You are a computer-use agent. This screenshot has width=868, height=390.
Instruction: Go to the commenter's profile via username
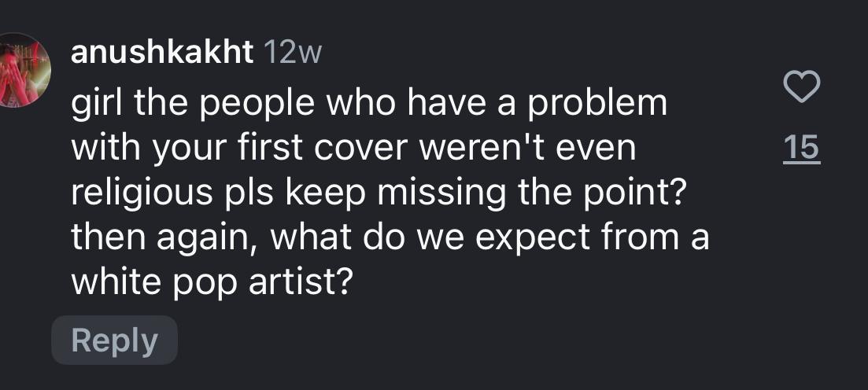[162, 53]
